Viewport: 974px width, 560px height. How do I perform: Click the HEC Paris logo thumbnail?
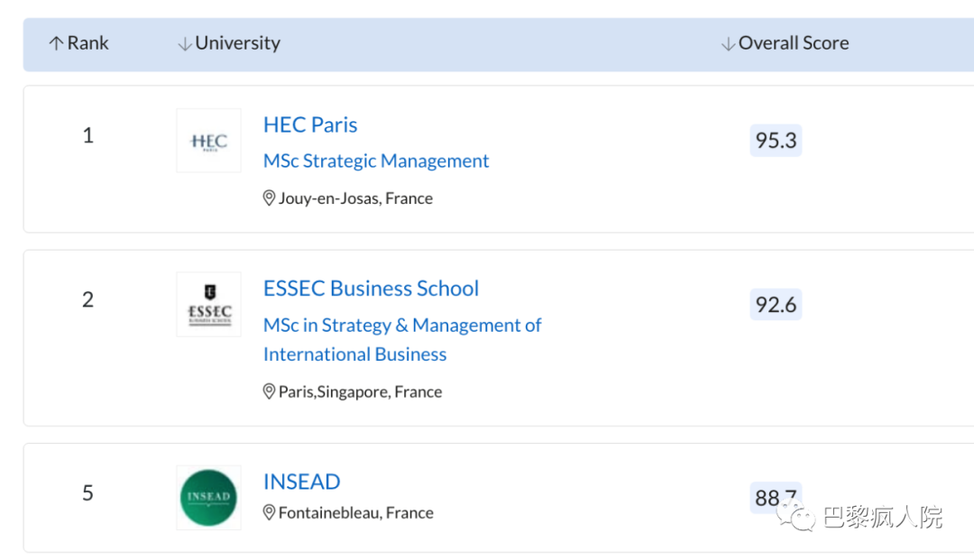click(208, 141)
